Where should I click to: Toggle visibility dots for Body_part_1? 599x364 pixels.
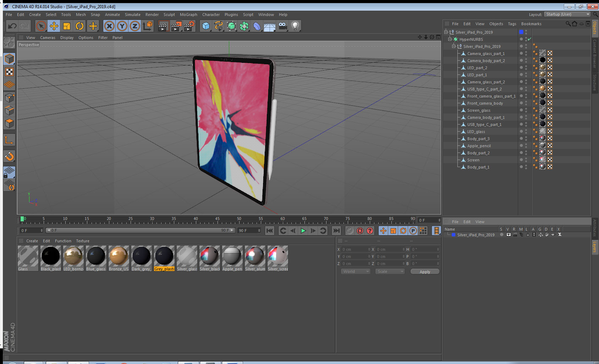526,167
